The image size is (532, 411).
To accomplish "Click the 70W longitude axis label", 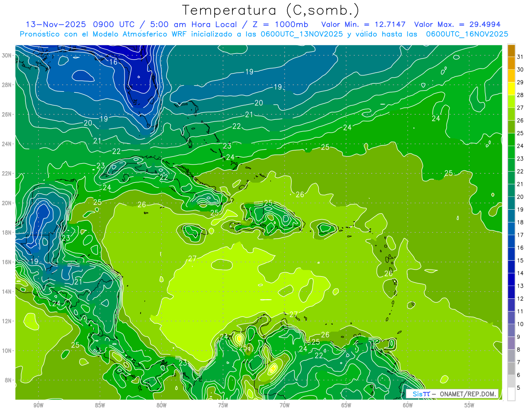I will point(285,405).
